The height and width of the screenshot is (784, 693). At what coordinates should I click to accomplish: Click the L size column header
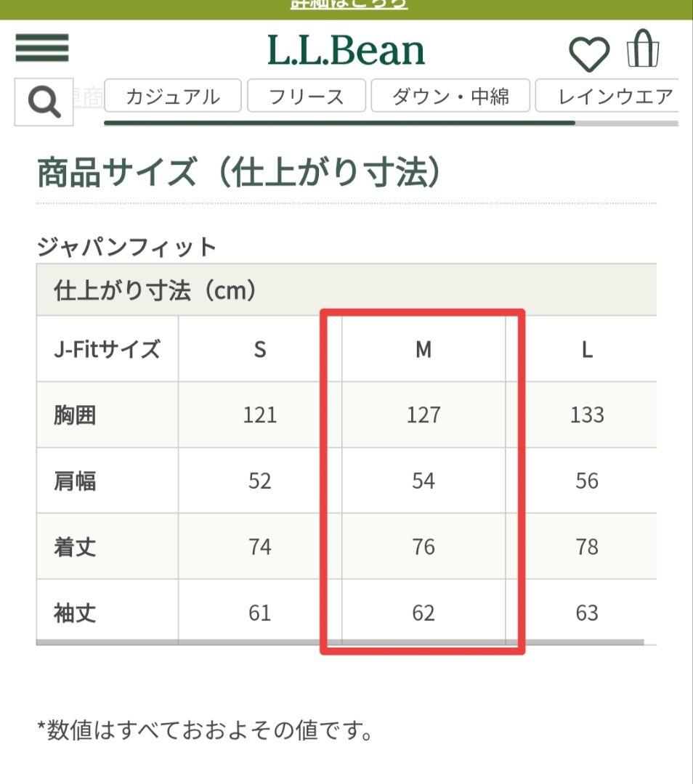tap(588, 349)
